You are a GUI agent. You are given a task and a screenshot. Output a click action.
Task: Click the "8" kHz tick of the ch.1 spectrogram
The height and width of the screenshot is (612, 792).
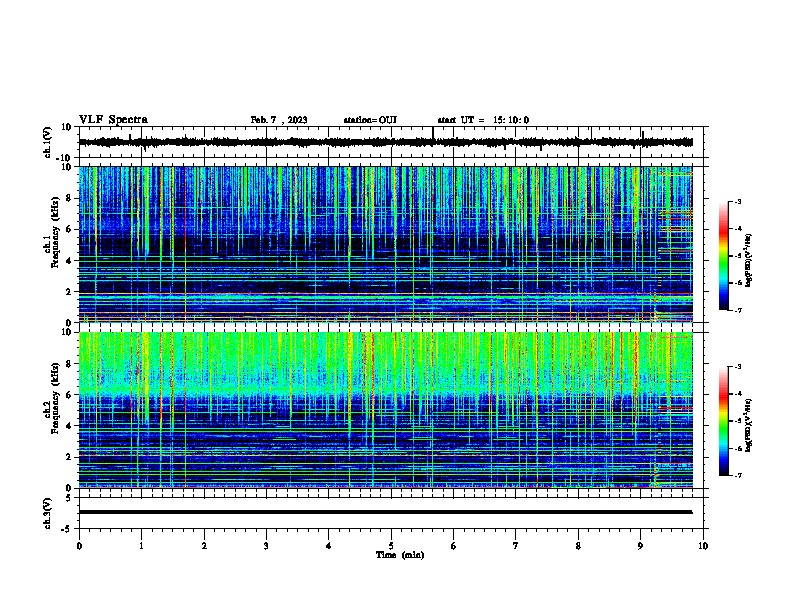tap(69, 198)
